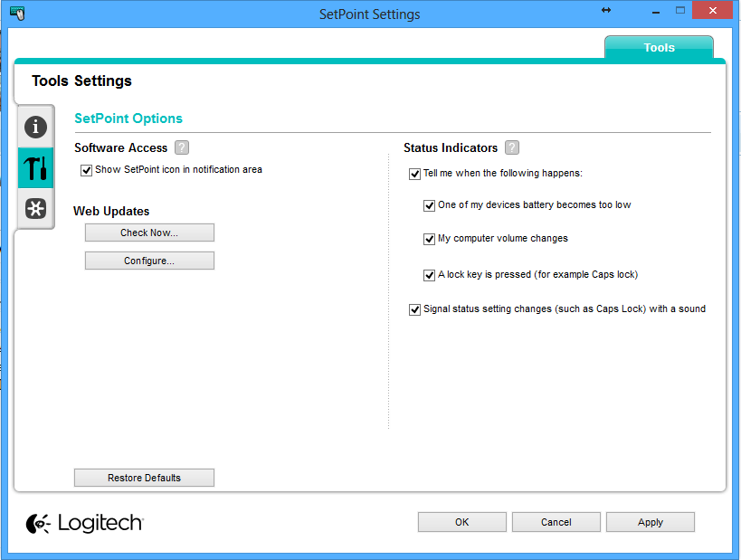Click the Status Indicators section label
Screen dimensions: 741x560
tap(451, 147)
